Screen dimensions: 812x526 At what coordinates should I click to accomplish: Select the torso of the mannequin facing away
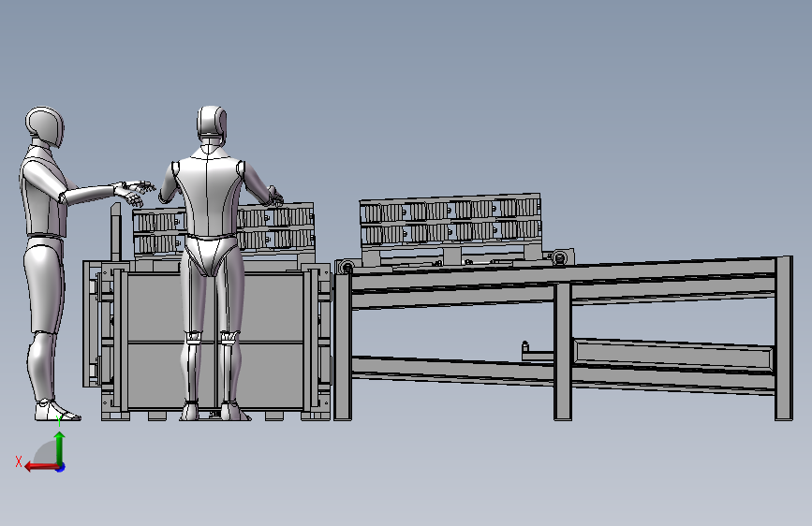tap(208, 192)
